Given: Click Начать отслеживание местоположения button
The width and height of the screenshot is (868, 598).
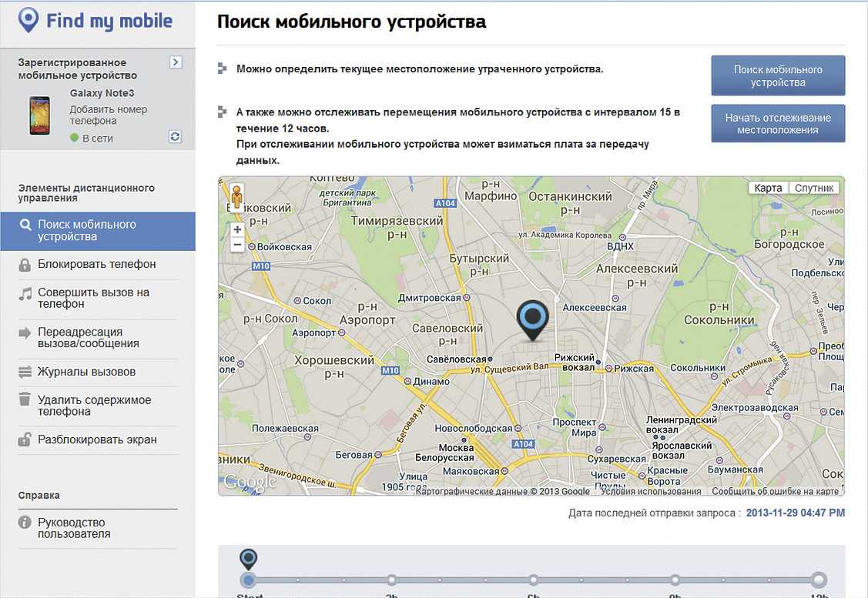Looking at the screenshot, I should [778, 123].
